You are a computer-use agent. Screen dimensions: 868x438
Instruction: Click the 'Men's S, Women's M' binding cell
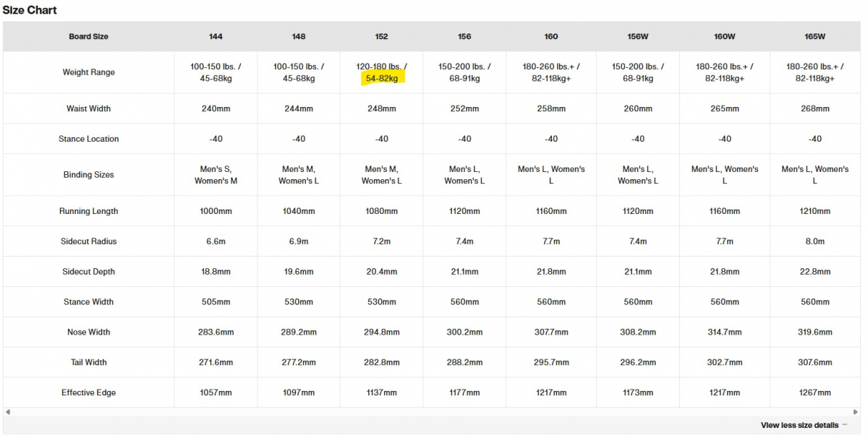click(216, 175)
